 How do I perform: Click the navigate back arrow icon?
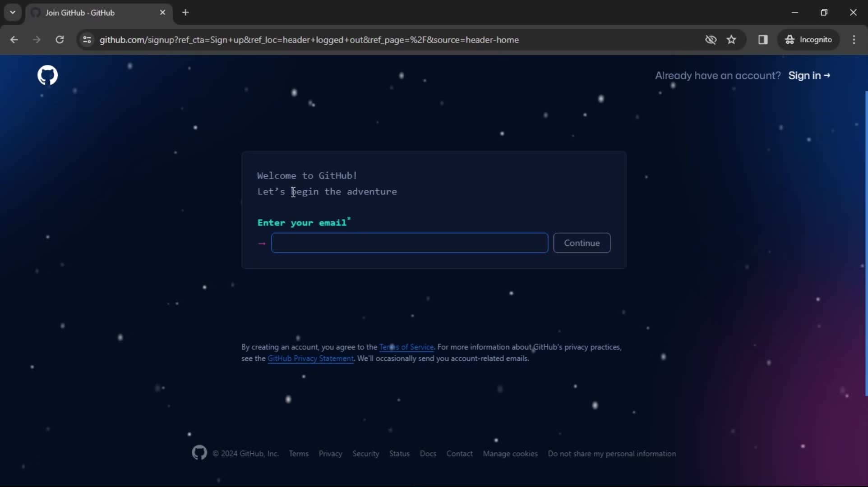pyautogui.click(x=14, y=39)
